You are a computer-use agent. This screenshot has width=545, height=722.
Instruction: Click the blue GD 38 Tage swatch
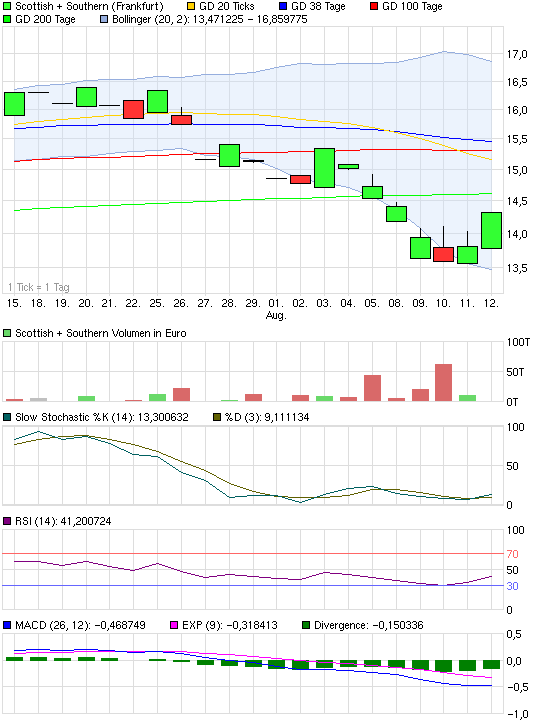coord(283,6)
